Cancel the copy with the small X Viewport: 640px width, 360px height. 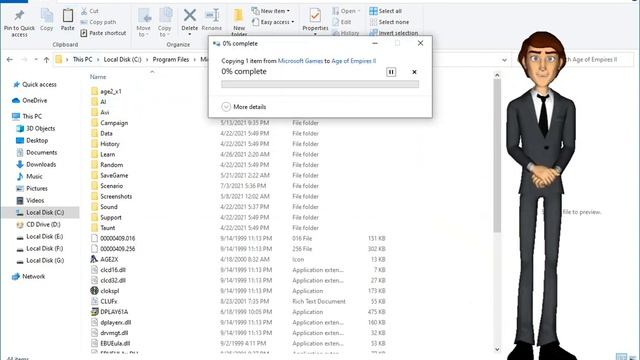coord(414,72)
